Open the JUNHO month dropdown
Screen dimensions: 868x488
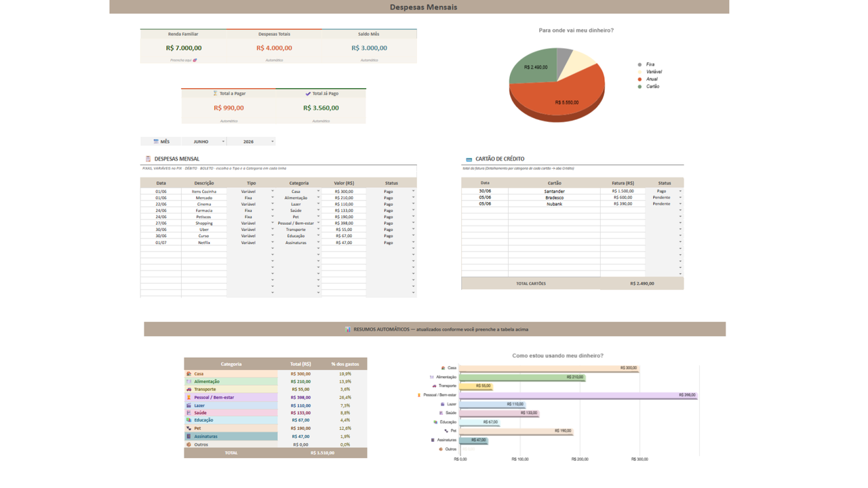click(x=223, y=142)
